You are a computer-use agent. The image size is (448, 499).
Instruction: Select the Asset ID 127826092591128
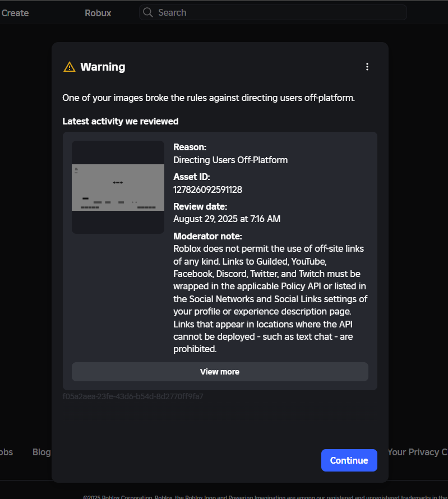click(x=208, y=190)
